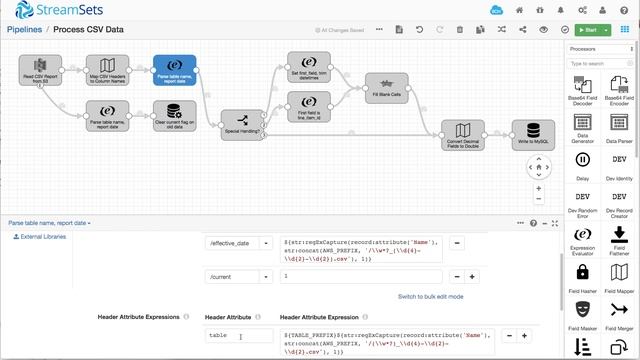Screen dimensions: 640x360
Task: Duplicate the selected stage
Action: [x=480, y=29]
